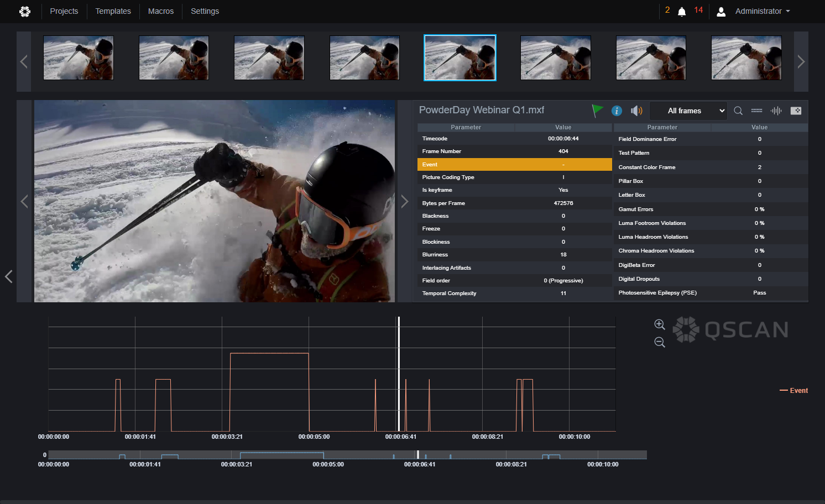Go to the Templates menu
825x504 pixels.
click(113, 11)
